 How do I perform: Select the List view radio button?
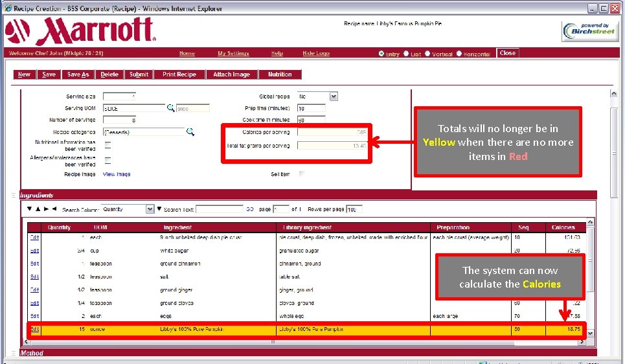[x=406, y=53]
